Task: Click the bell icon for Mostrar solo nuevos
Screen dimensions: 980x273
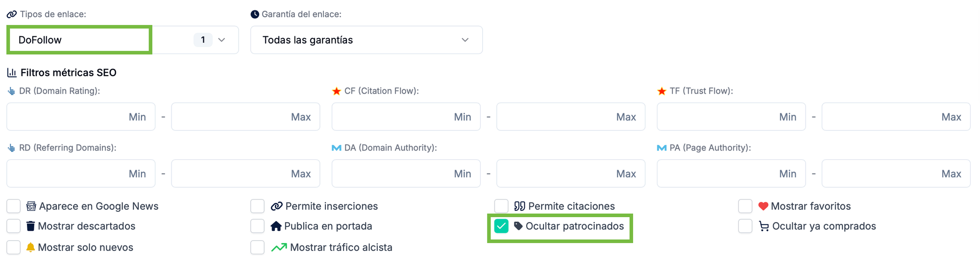Action: (x=30, y=247)
